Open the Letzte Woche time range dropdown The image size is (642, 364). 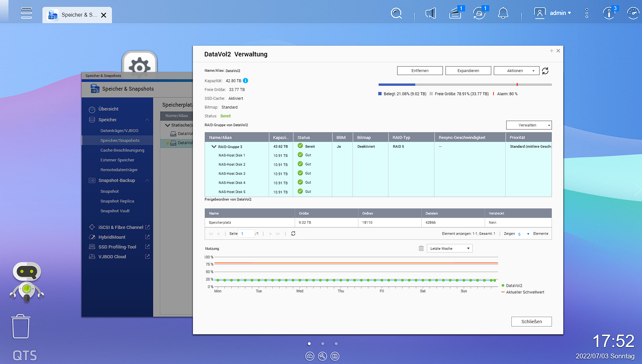(x=449, y=249)
